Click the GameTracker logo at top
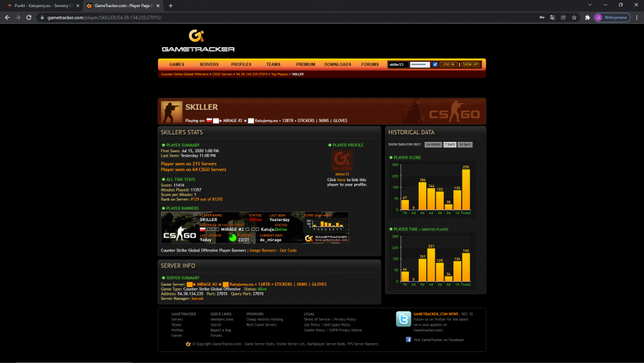Viewport: 644px width, 363px height. click(198, 41)
